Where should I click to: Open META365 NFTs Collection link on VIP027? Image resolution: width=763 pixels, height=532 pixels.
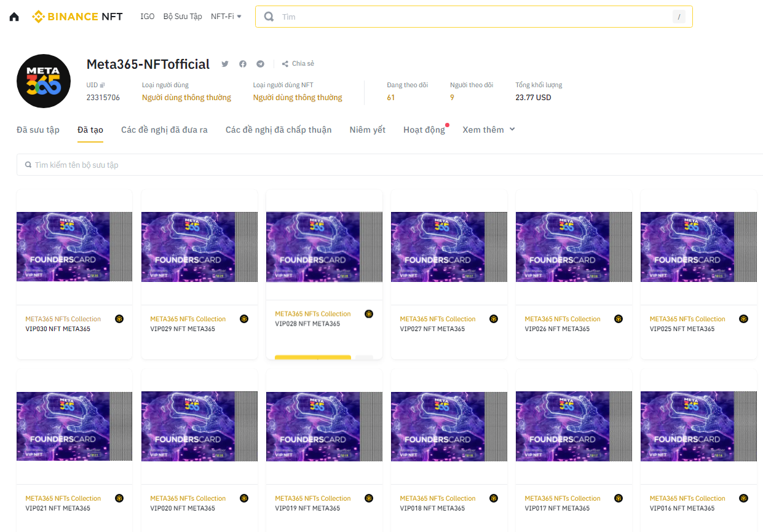pos(438,319)
